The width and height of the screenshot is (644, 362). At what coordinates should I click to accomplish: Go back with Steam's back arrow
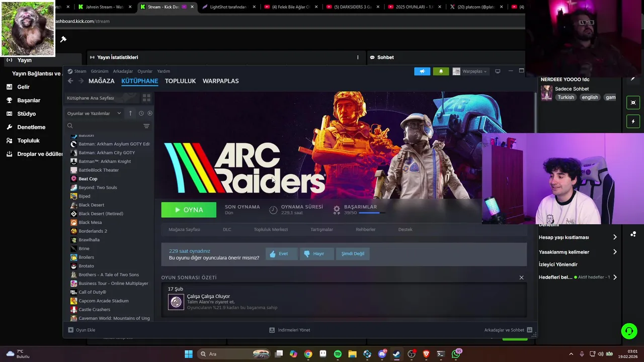tap(70, 81)
